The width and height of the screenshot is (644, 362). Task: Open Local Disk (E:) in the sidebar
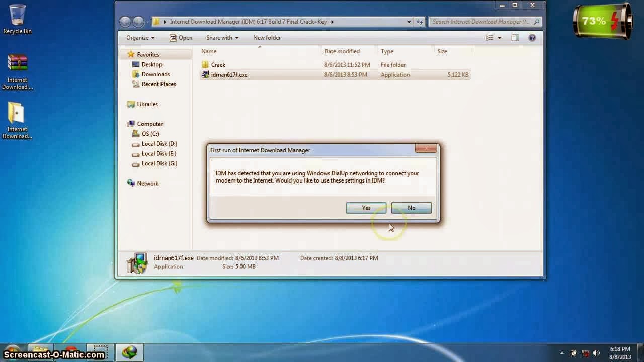point(159,153)
